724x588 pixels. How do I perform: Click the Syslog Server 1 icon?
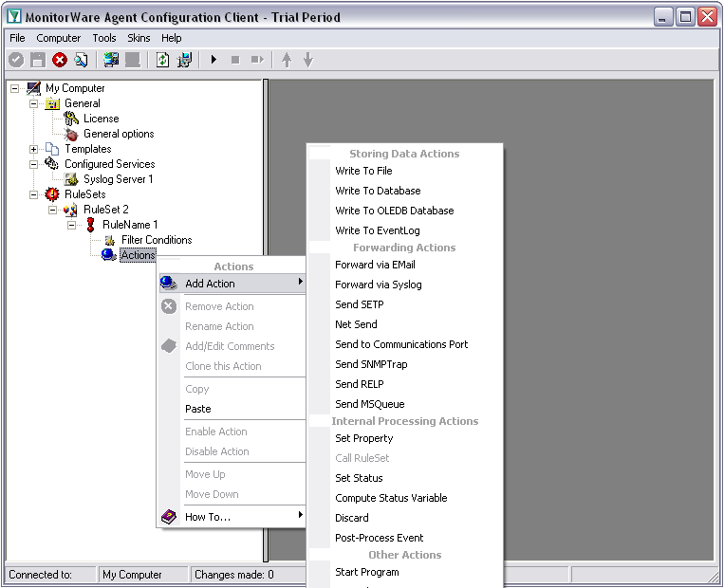(x=71, y=179)
